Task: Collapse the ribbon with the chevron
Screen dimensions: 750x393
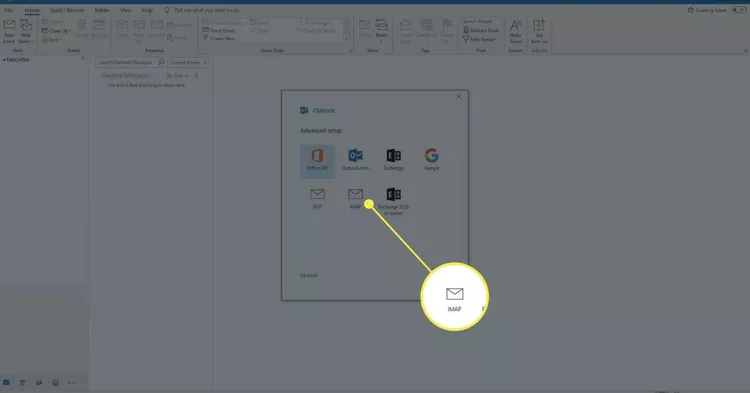Action: click(745, 51)
